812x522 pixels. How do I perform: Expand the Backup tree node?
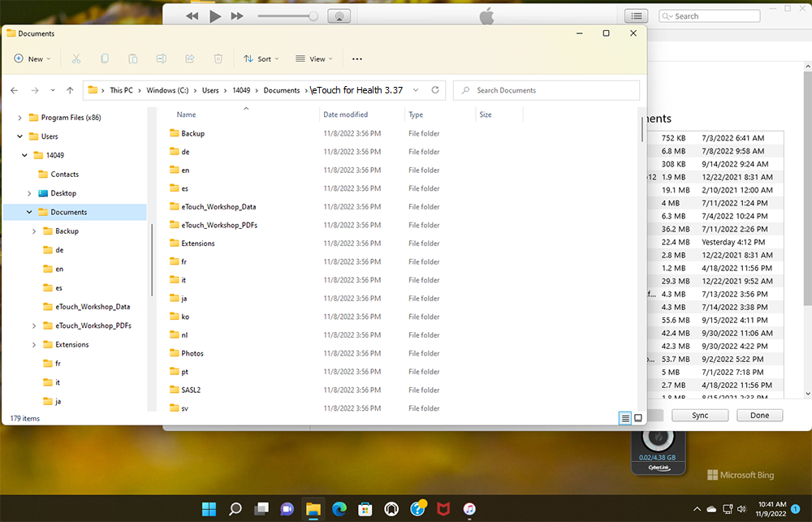tap(34, 231)
